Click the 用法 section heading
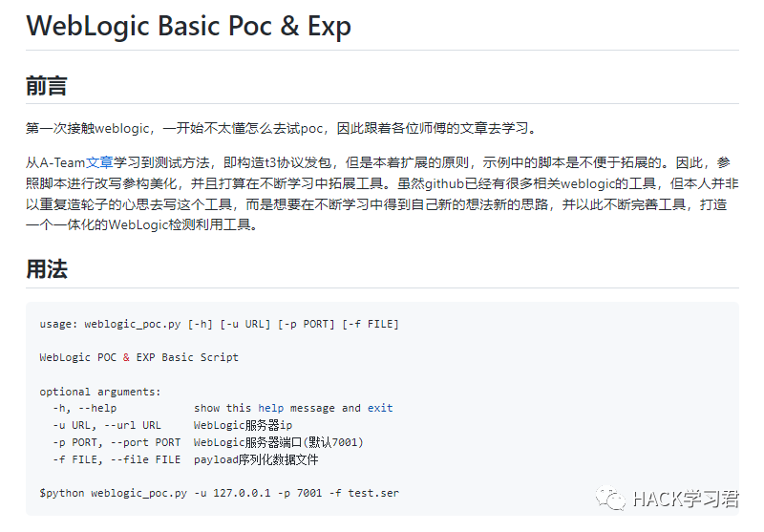Image resolution: width=764 pixels, height=532 pixels. coord(46,269)
